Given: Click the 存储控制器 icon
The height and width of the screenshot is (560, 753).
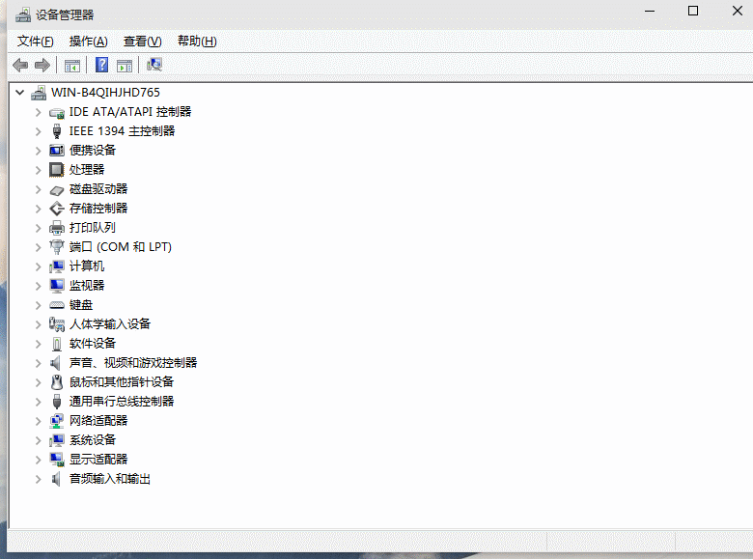Looking at the screenshot, I should click(x=57, y=209).
